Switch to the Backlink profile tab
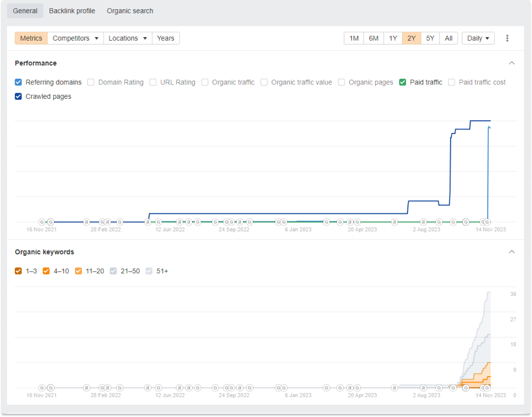 [72, 11]
